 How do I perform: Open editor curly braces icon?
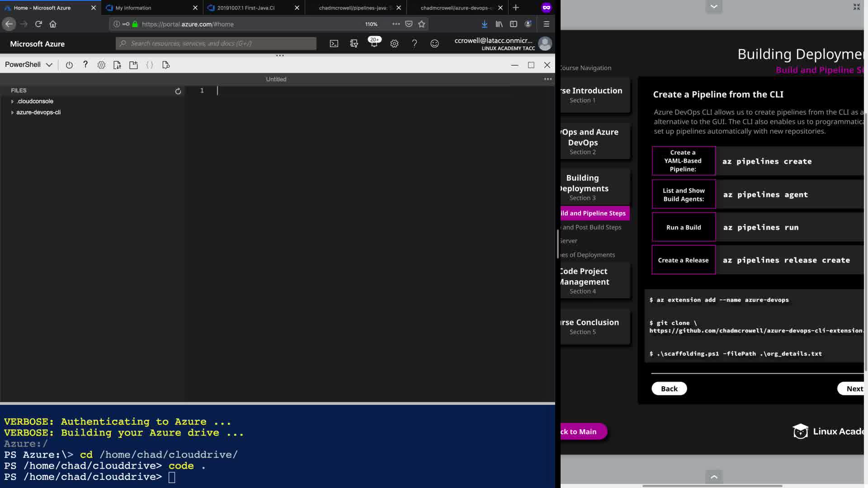click(150, 65)
